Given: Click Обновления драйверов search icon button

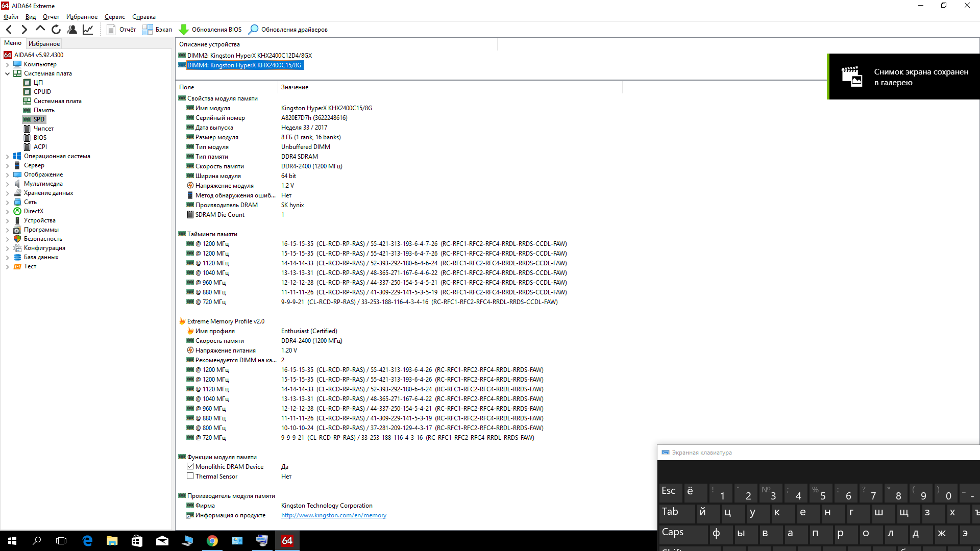Looking at the screenshot, I should 288,30.
